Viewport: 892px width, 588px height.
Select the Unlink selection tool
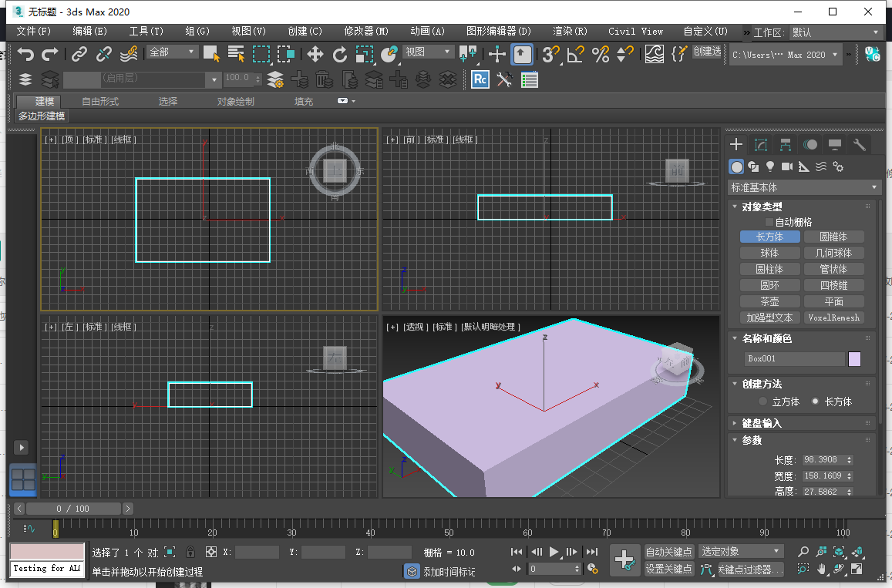pos(103,54)
